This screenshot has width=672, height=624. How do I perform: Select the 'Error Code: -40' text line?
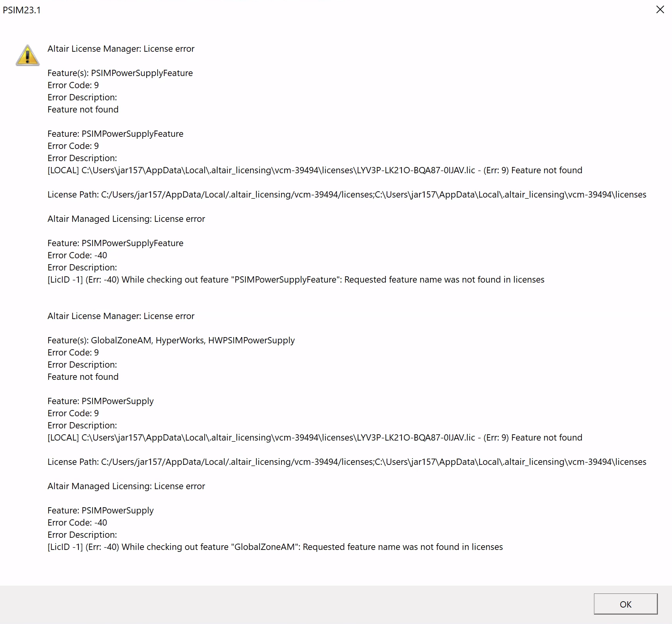[x=77, y=255]
